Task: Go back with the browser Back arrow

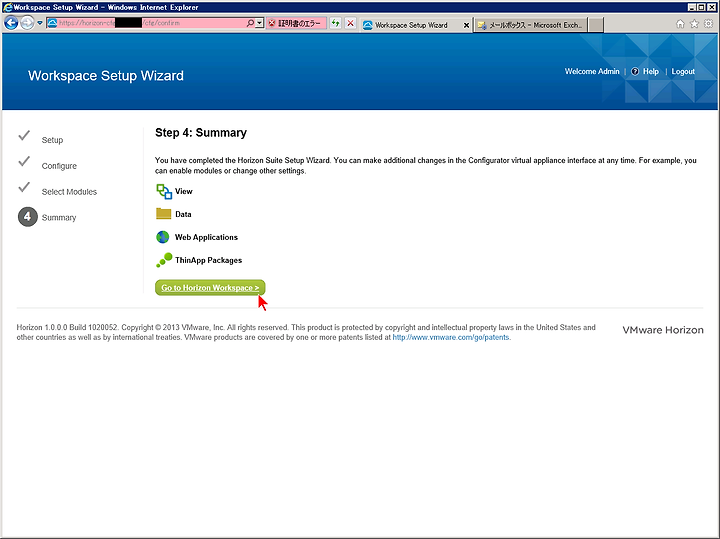Action: (11, 23)
